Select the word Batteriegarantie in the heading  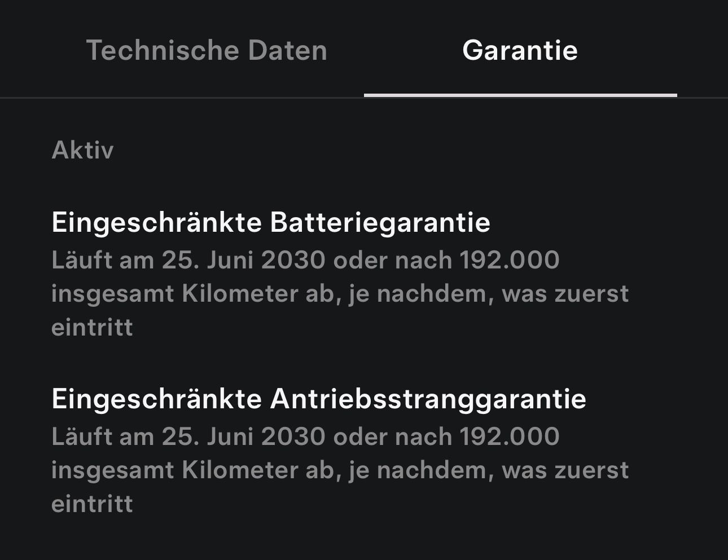click(380, 222)
